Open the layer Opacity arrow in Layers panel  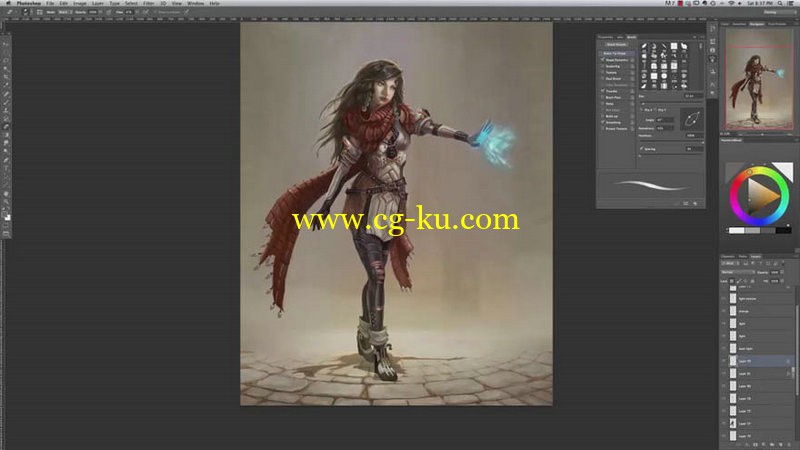click(782, 272)
